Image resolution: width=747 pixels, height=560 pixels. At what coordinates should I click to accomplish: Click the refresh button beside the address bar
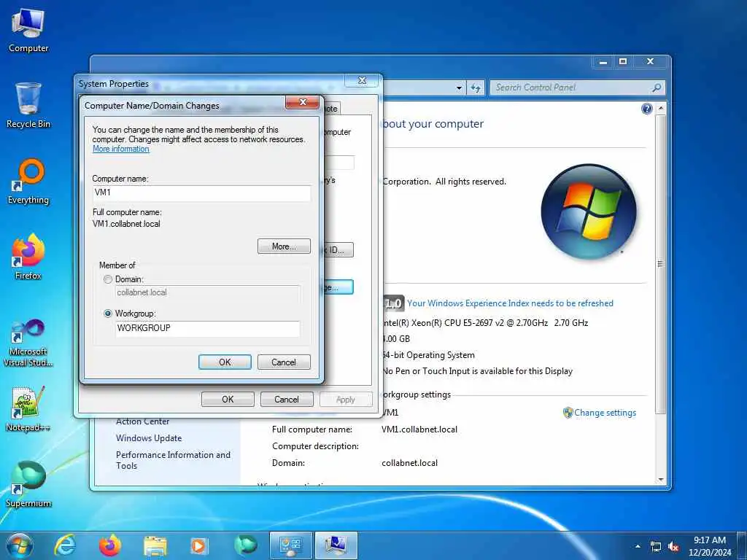[475, 87]
